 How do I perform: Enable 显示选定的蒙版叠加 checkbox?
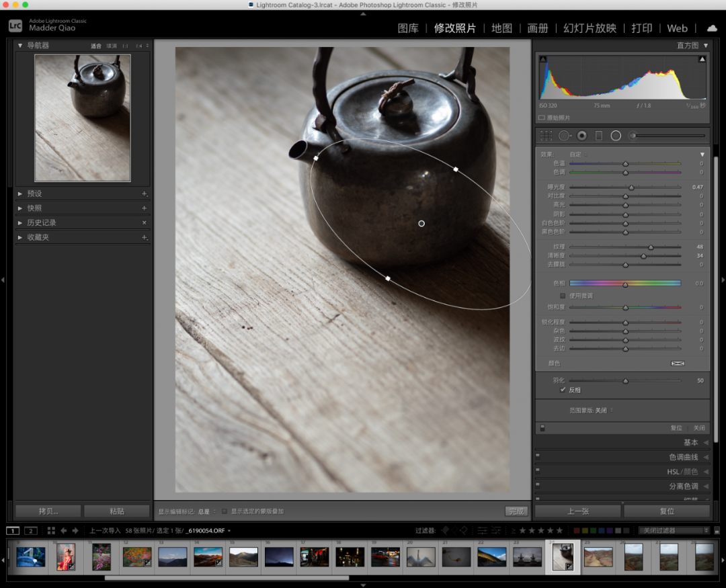[x=224, y=511]
